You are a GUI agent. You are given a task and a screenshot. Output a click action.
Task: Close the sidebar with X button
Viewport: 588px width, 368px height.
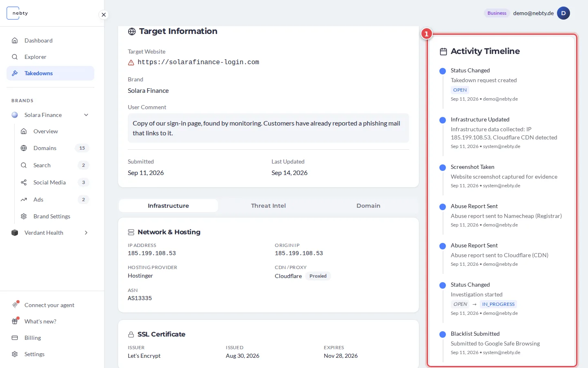pyautogui.click(x=104, y=15)
